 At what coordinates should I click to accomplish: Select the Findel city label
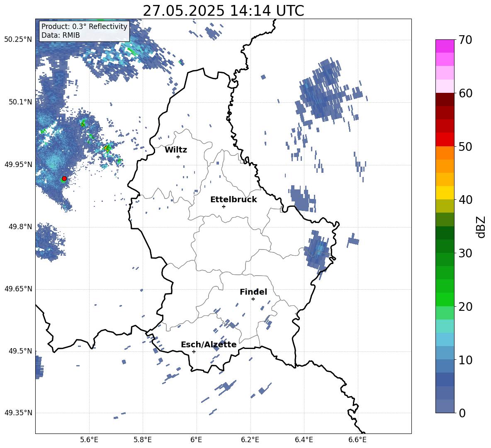point(253,292)
